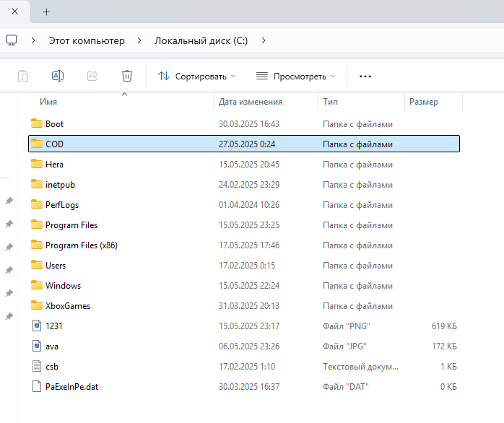Click date 31.03.2025 20:13 of XboxGames
Image resolution: width=504 pixels, height=423 pixels.
pyautogui.click(x=249, y=306)
